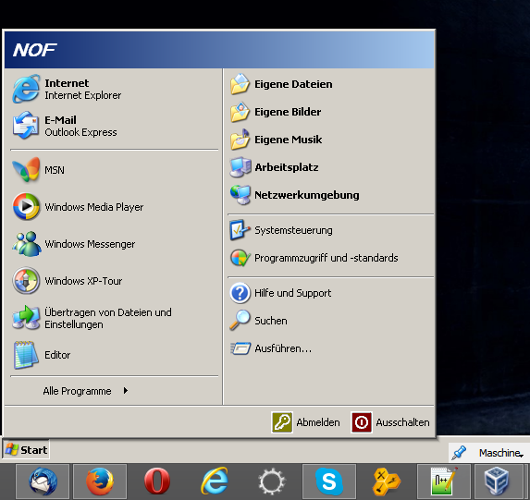Open Skype from the bottom dock
530x500 pixels.
click(x=329, y=481)
